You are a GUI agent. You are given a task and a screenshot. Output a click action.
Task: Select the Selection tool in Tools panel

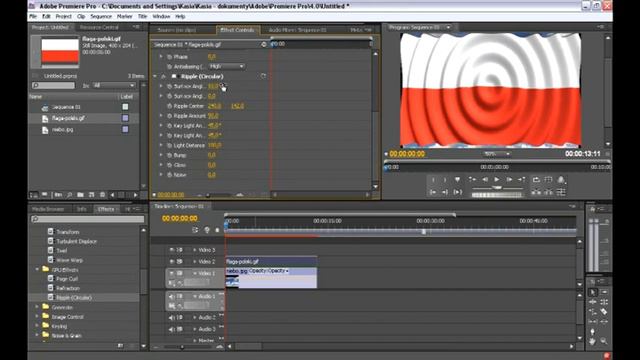tap(593, 292)
